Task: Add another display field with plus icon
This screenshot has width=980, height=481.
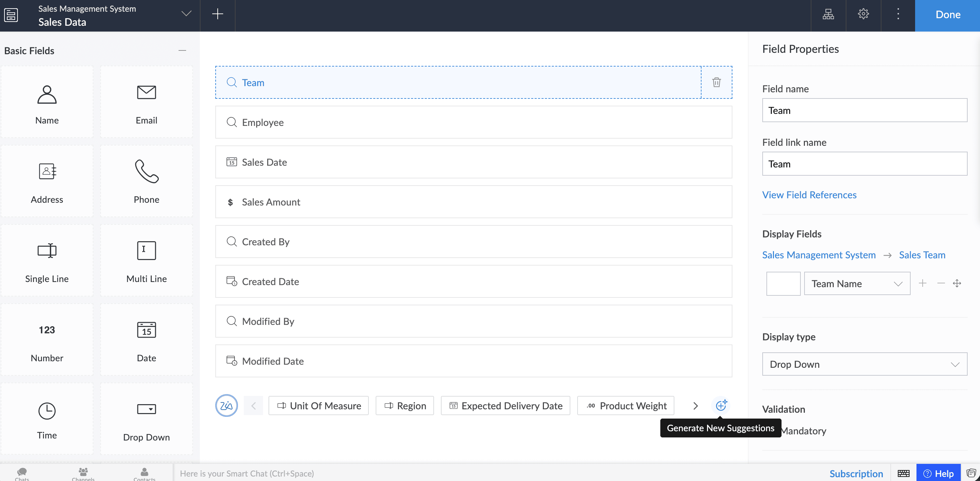Action: pyautogui.click(x=923, y=283)
